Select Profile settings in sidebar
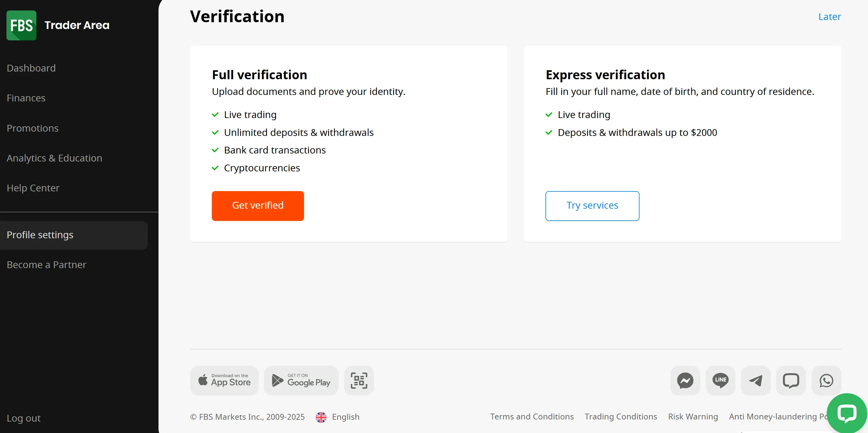The width and height of the screenshot is (868, 433). [73, 235]
